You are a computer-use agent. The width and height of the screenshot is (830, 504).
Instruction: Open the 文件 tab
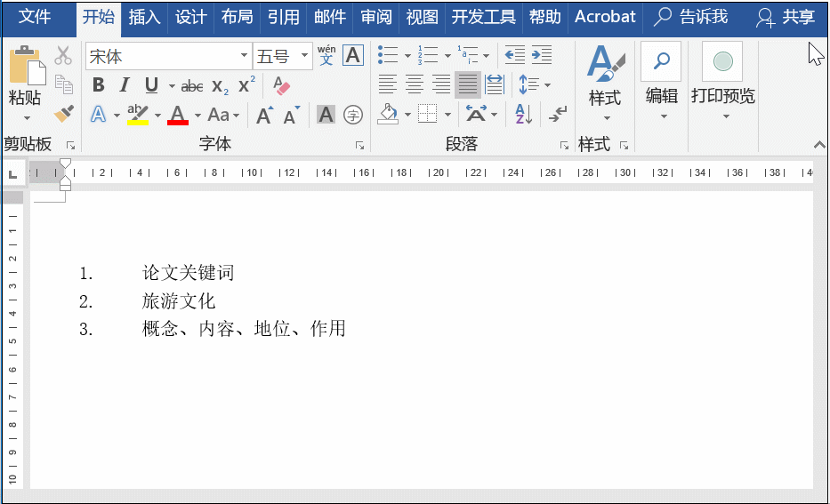coord(35,17)
